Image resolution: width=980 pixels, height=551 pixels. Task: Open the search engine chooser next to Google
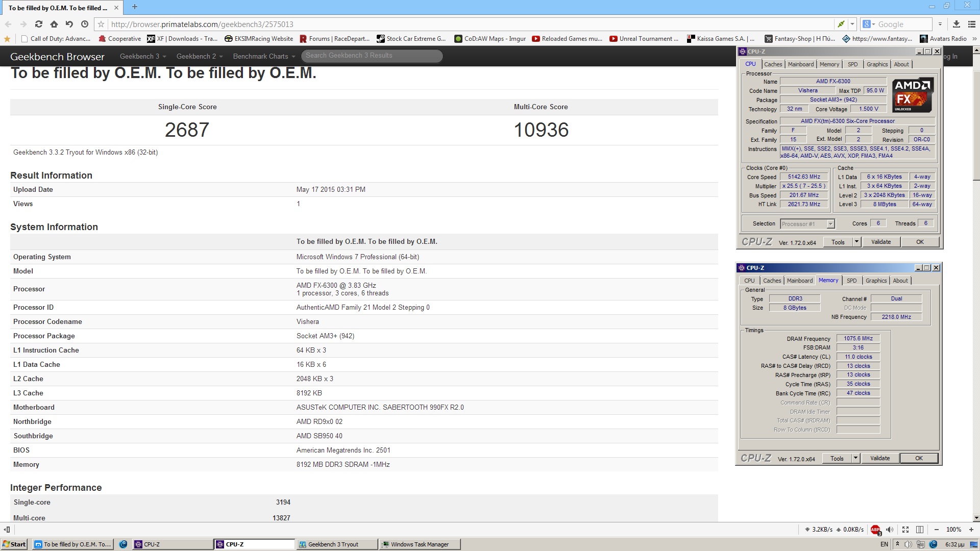point(869,24)
